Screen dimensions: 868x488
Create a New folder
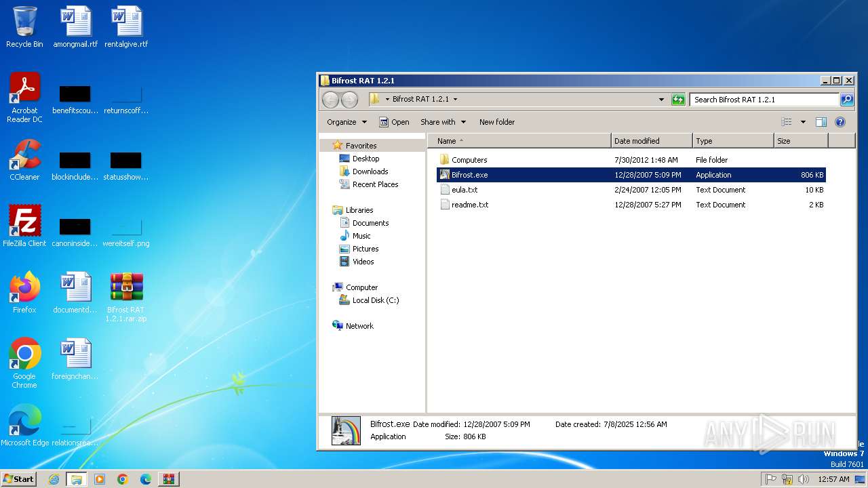(x=497, y=122)
